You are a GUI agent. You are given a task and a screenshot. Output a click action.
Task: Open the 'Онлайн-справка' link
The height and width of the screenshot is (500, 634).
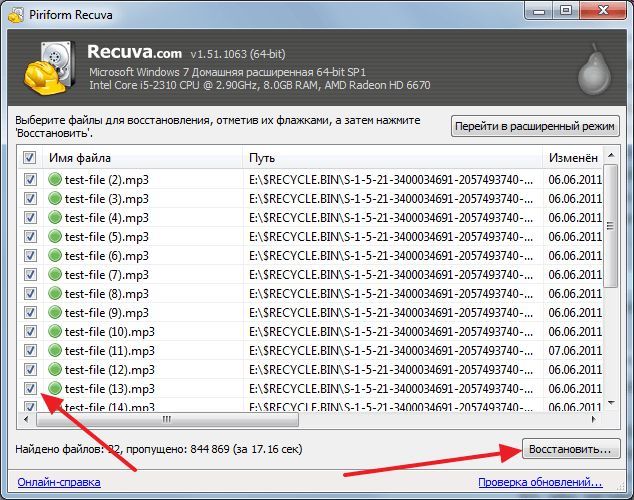tap(59, 482)
